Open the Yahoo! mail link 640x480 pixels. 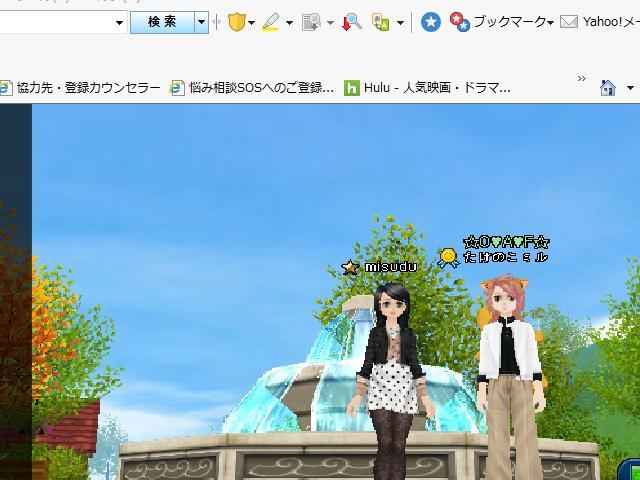point(600,22)
